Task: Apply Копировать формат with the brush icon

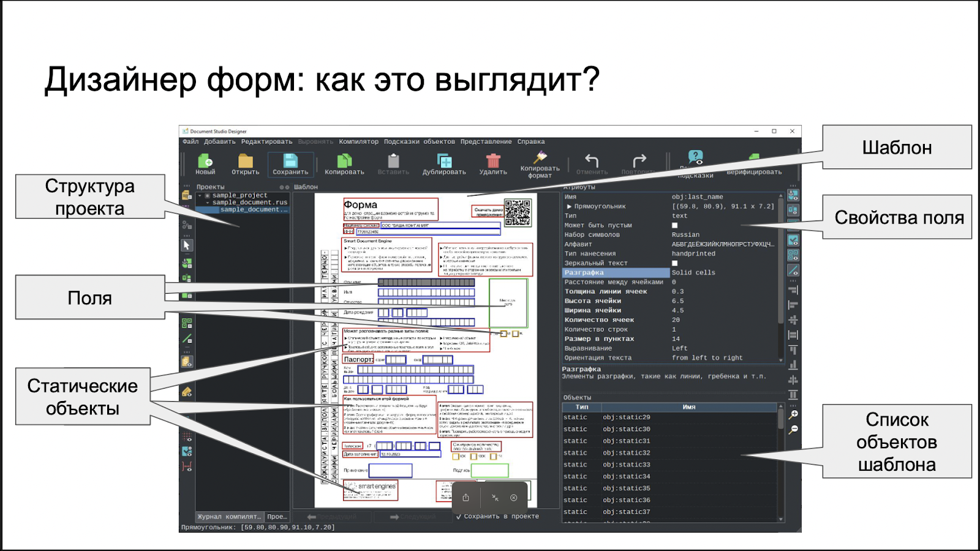Action: [540, 161]
